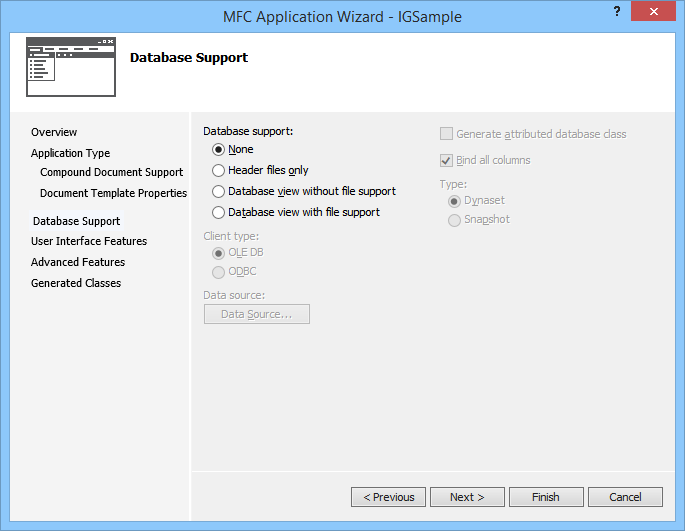Click the wizard window icon in header
Screen dimensions: 685x531
pos(70,67)
